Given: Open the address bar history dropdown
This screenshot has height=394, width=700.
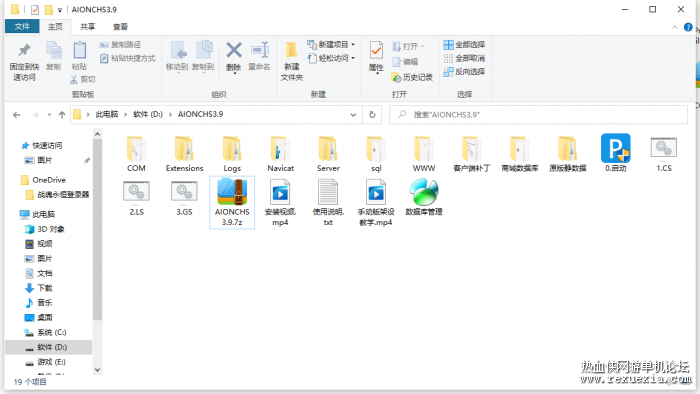Looking at the screenshot, I should point(353,115).
